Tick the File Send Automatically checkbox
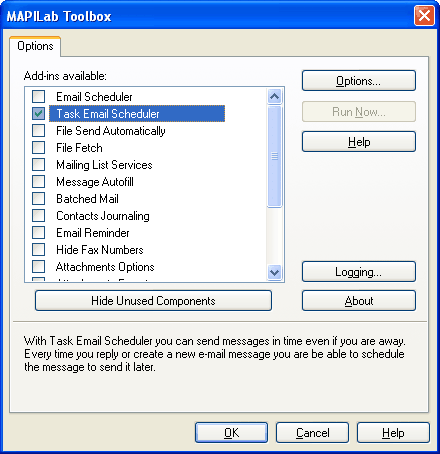The width and height of the screenshot is (440, 454). [38, 131]
